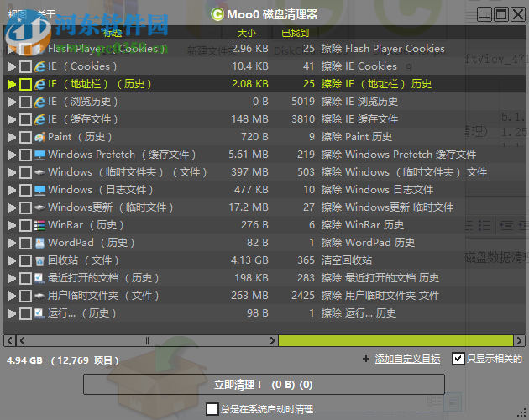The width and height of the screenshot is (529, 420).
Task: Click the icon for 运行... (历史)
Action: coord(39,313)
